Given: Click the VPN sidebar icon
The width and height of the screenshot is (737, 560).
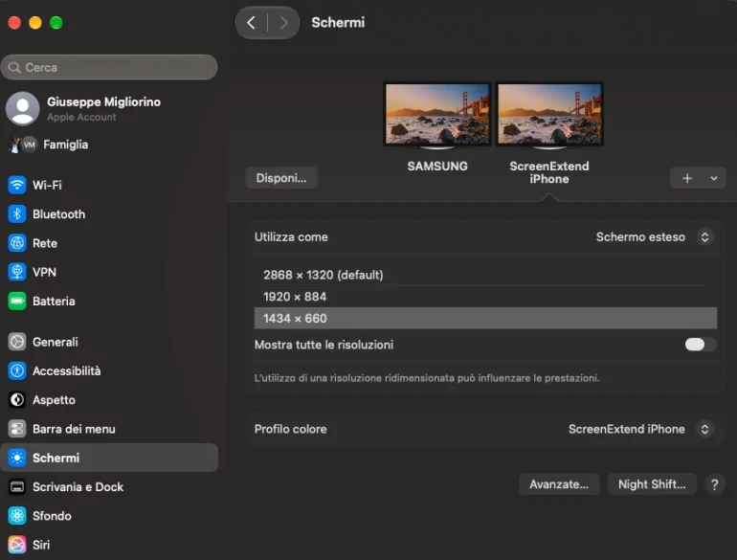Looking at the screenshot, I should (17, 272).
